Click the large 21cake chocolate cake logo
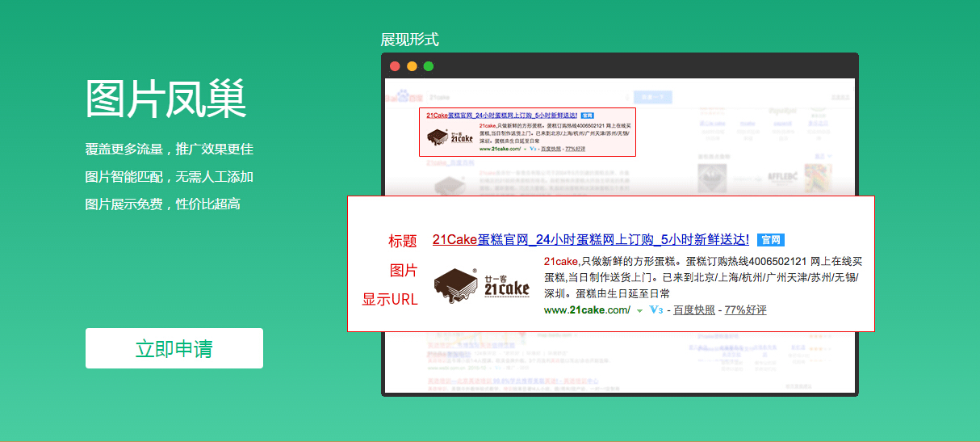This screenshot has width=980, height=442. [482, 284]
